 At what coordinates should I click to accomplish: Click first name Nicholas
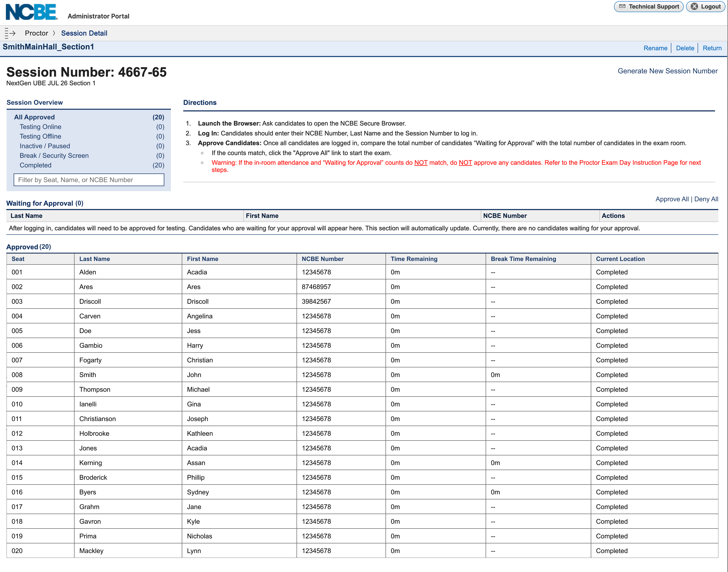pos(199,536)
